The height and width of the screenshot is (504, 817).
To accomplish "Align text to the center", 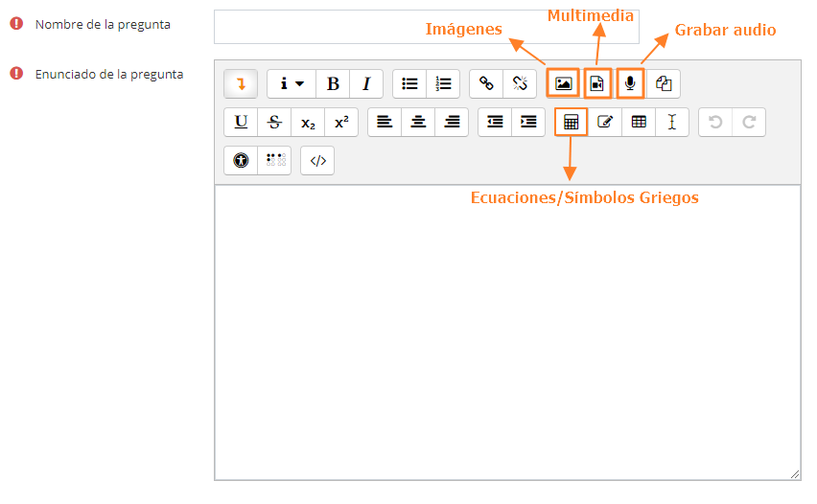I will point(418,123).
